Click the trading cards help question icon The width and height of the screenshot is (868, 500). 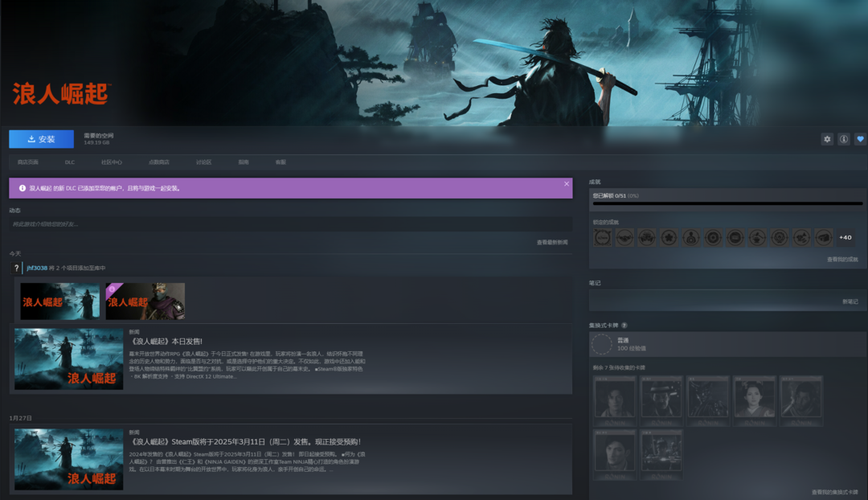624,326
